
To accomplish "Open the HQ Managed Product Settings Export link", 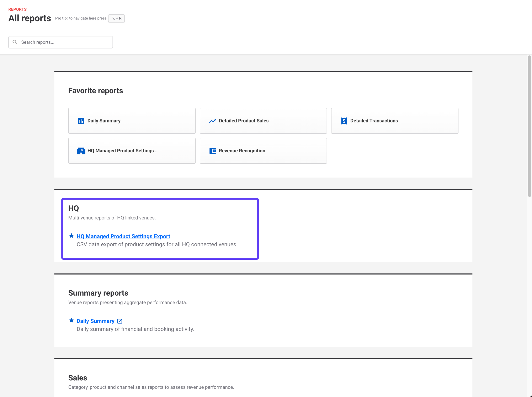I will point(123,236).
